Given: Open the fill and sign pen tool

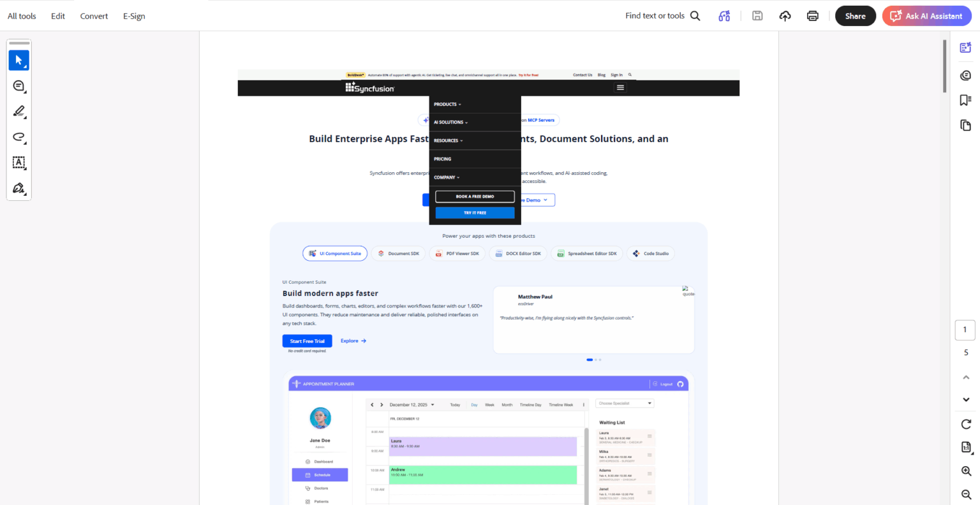Looking at the screenshot, I should point(19,188).
